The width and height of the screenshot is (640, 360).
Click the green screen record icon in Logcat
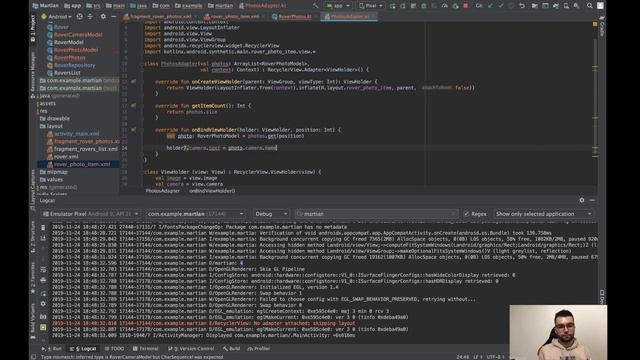[43, 327]
